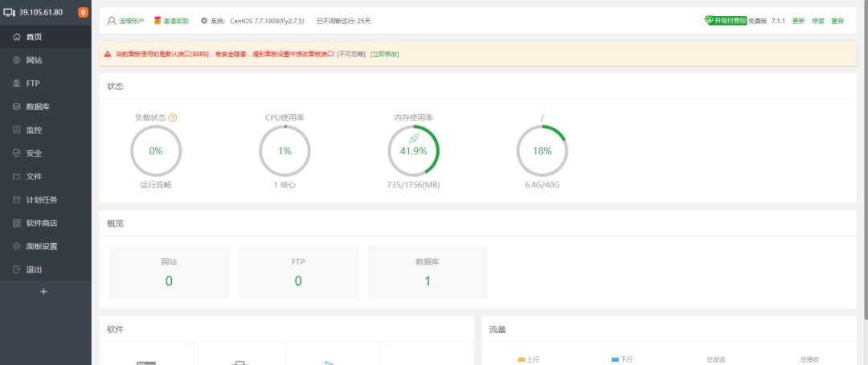Screen dimensions: 868x365
Task: Go to 面板设置 in the sidebar
Action: pos(41,247)
